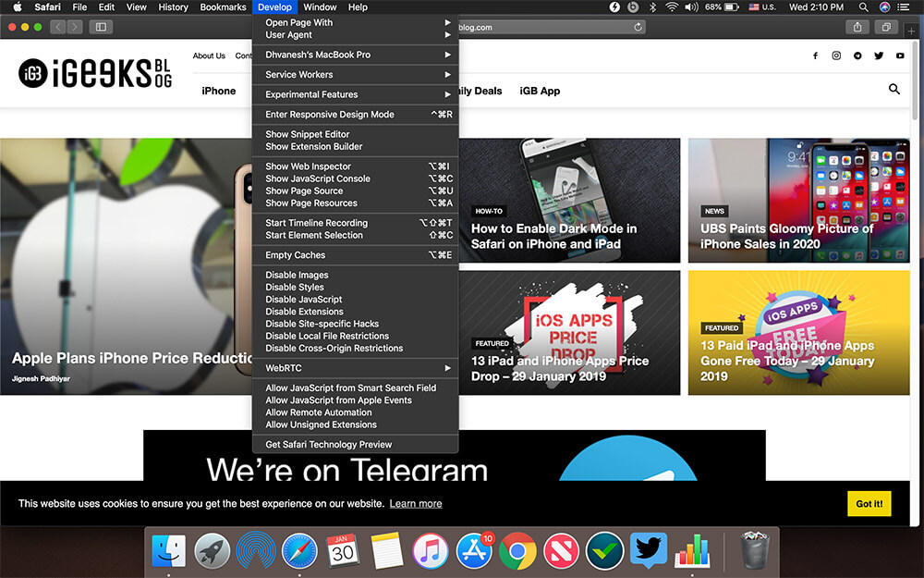Open the website search magnifier icon
Screen dimensions: 924x578
894,89
